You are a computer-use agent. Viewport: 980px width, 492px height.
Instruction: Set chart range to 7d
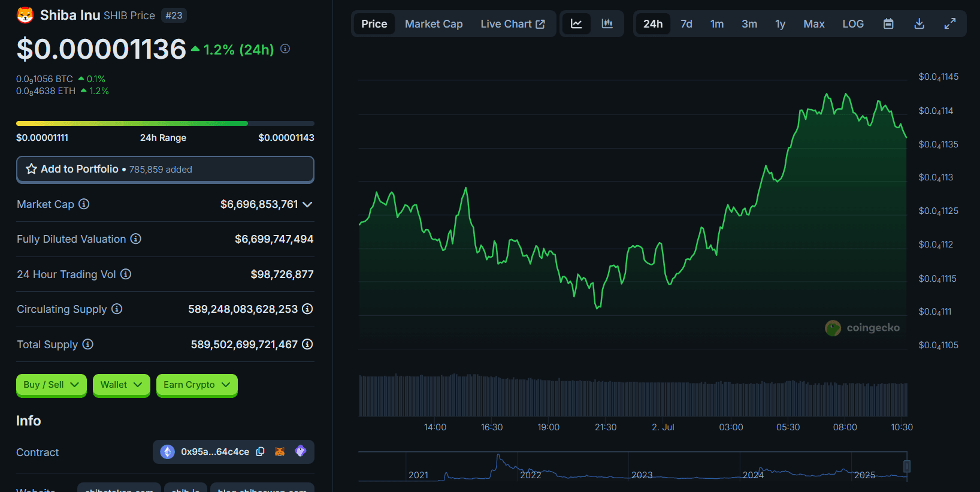(x=686, y=24)
